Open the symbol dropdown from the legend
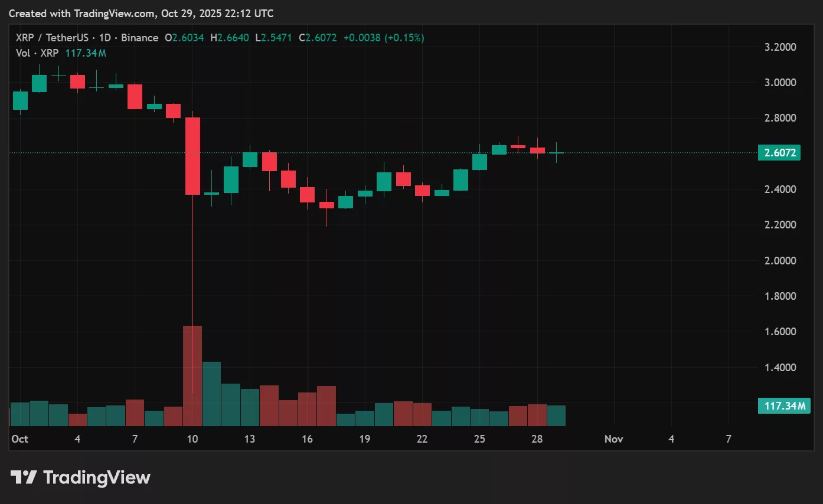 (53, 37)
